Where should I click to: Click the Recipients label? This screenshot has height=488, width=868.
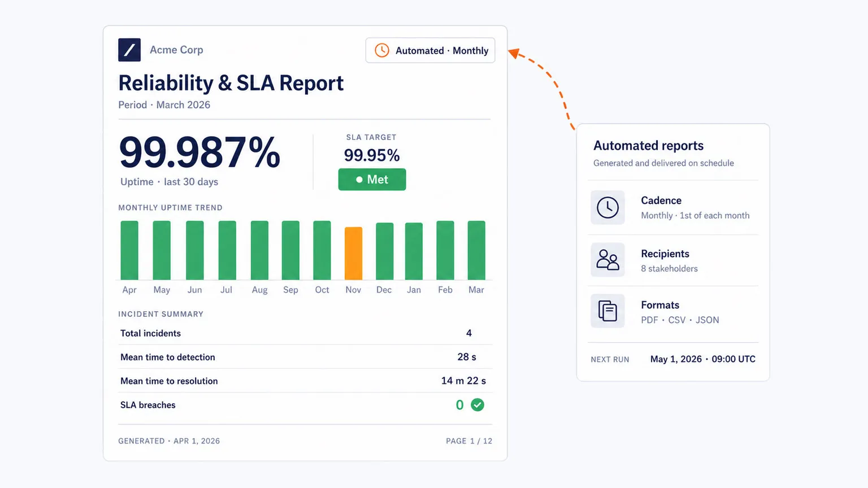click(x=665, y=254)
